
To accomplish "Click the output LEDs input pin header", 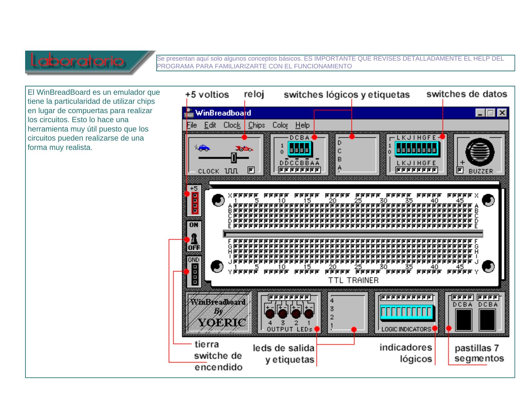I will click(289, 297).
